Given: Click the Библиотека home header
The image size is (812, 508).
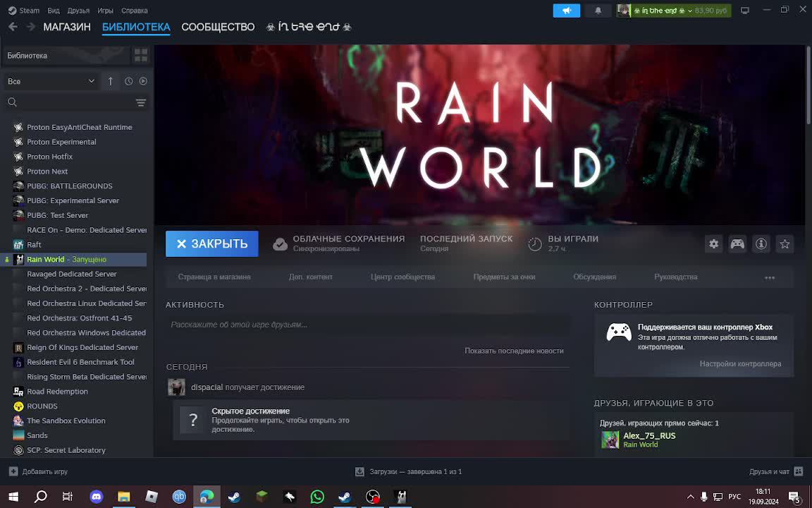Looking at the screenshot, I should [x=66, y=56].
